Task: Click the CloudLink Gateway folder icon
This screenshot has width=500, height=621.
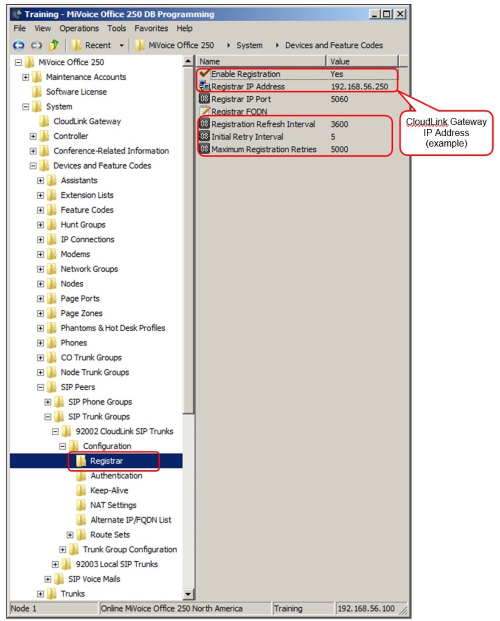Action: click(44, 121)
